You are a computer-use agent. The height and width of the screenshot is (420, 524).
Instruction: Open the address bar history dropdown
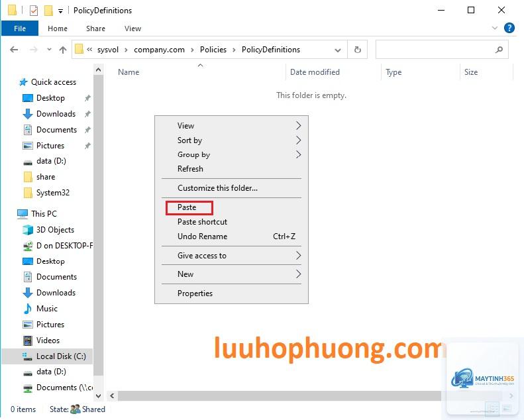pyautogui.click(x=338, y=50)
